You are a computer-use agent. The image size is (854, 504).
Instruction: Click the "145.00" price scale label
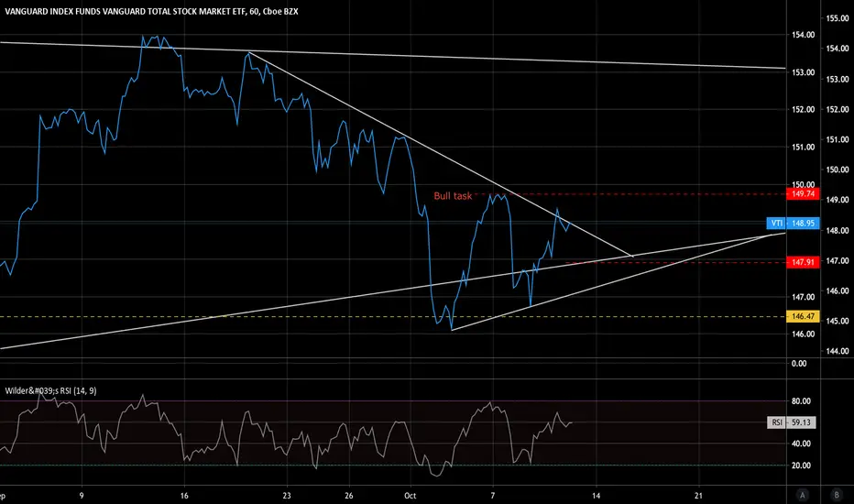[x=838, y=321]
